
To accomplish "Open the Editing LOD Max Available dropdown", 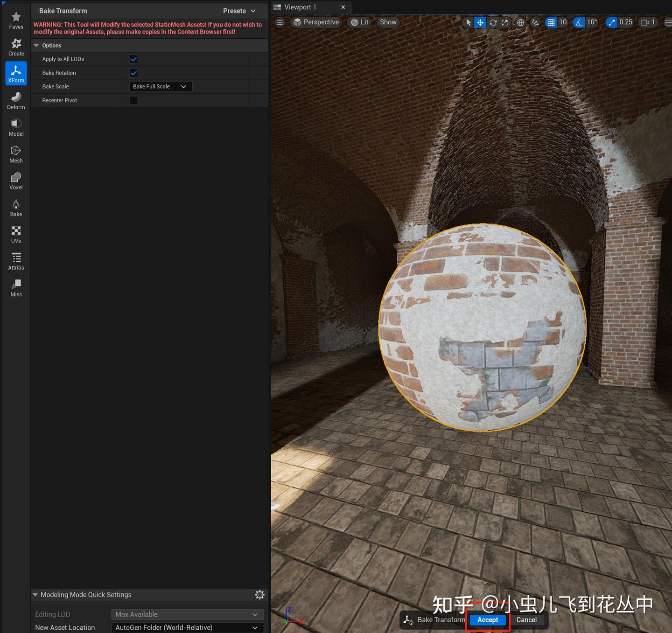I will tap(187, 614).
